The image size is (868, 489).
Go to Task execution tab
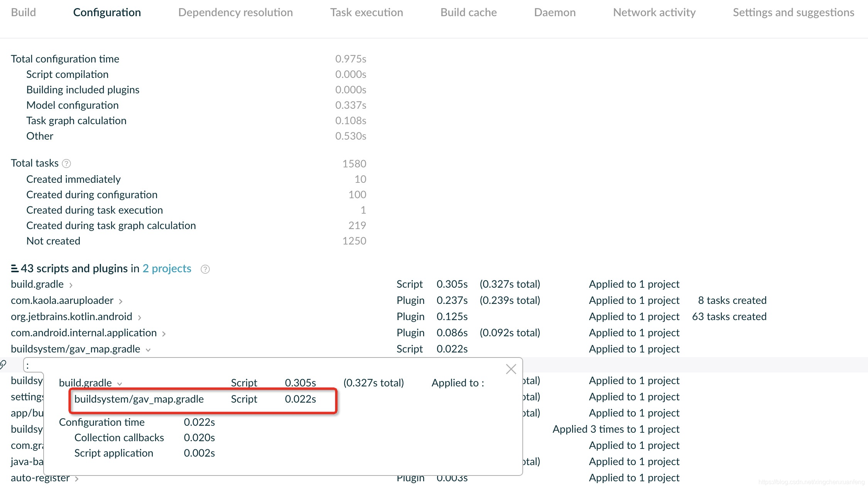click(366, 12)
